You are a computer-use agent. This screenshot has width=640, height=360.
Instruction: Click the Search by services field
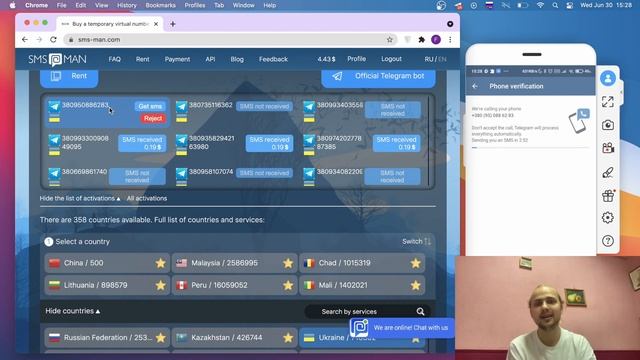point(367,312)
